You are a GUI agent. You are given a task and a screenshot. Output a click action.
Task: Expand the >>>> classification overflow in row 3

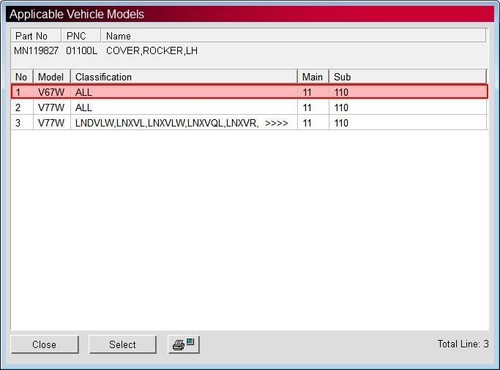coord(276,123)
